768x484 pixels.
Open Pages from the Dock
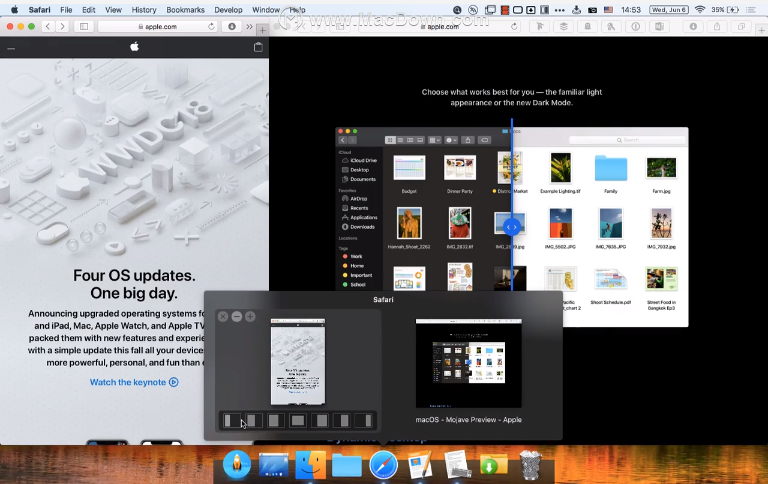[x=420, y=464]
